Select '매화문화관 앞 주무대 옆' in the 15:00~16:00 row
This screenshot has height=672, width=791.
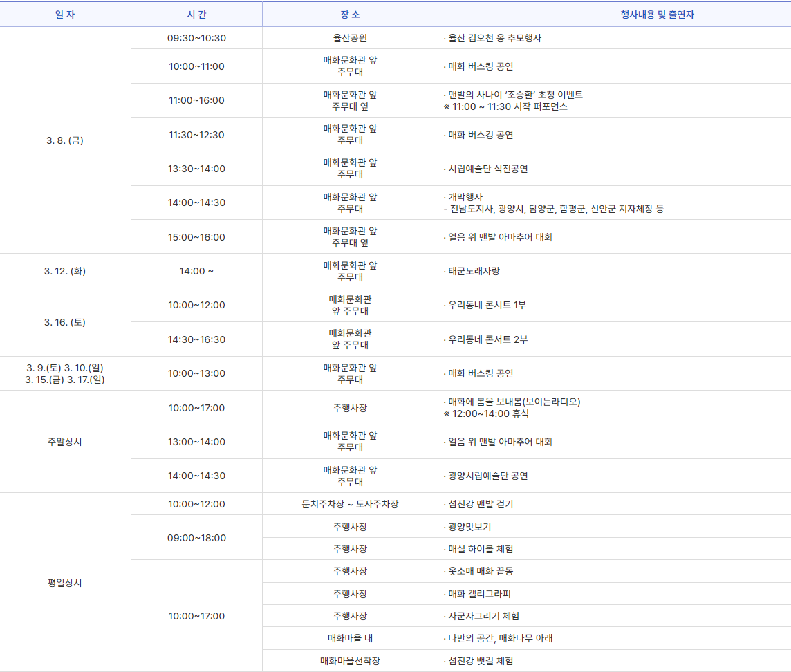coord(350,237)
